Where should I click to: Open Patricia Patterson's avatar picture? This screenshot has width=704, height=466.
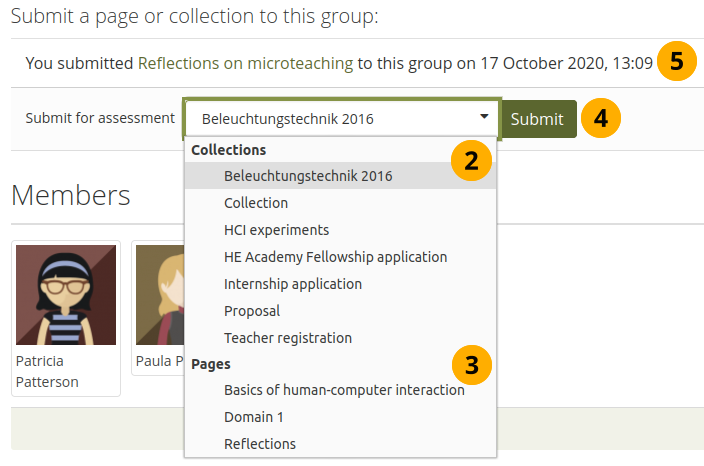coord(66,294)
